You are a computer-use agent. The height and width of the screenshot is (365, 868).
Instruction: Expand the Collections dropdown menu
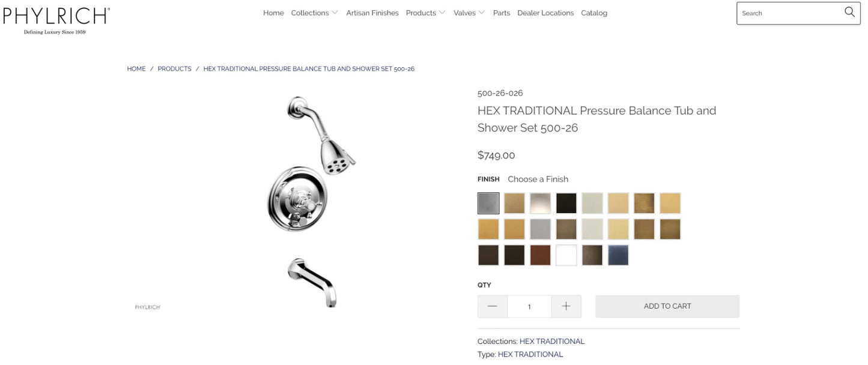point(315,13)
